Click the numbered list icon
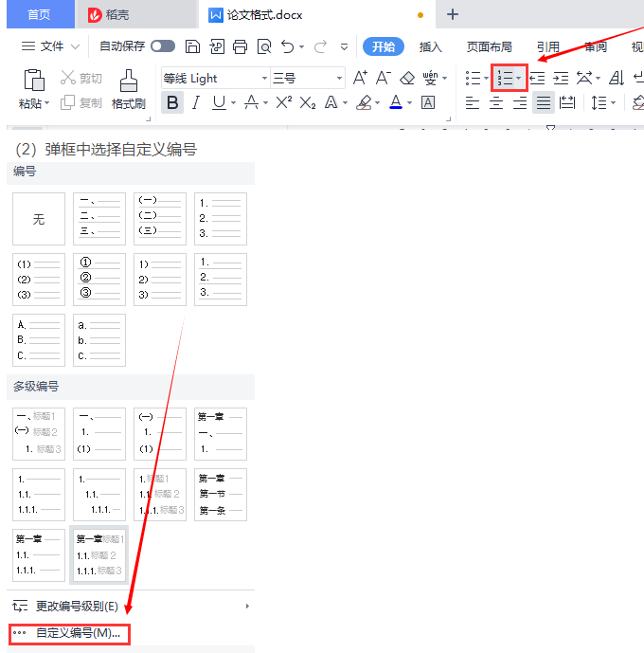Image resolution: width=644 pixels, height=653 pixels. pos(505,78)
